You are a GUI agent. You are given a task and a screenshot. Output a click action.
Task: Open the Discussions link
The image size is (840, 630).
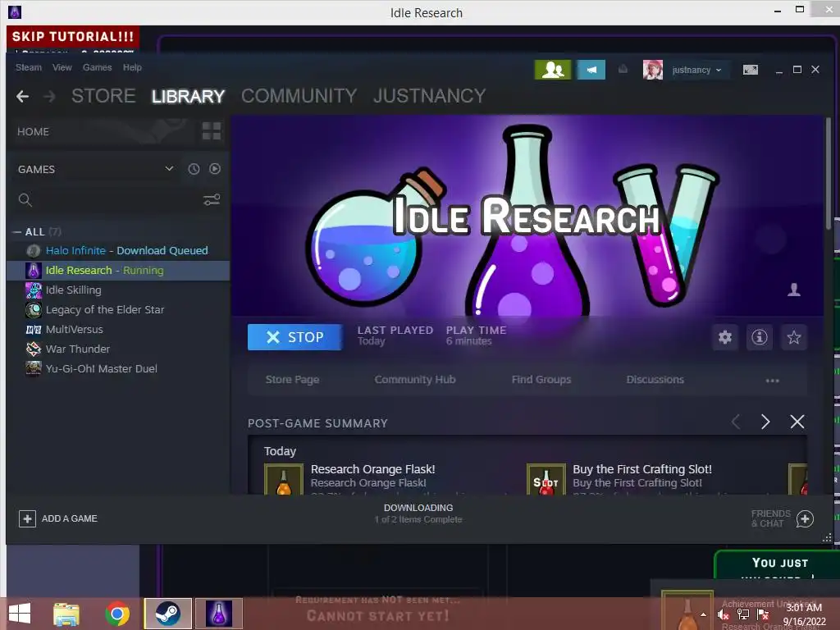click(x=655, y=380)
